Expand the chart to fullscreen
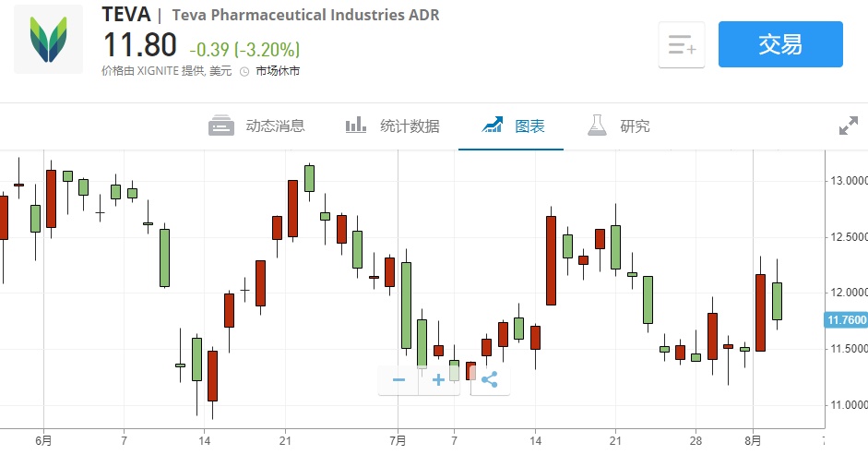This screenshot has width=868, height=455. click(848, 126)
